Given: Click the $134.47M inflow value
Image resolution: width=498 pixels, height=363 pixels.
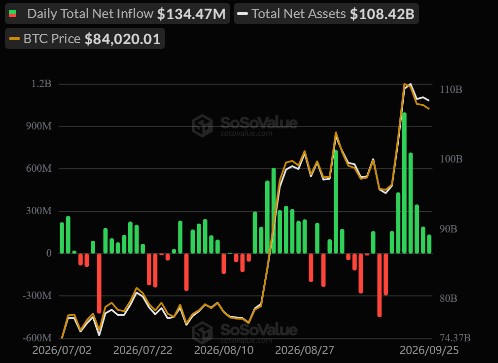Looking at the screenshot, I should click(191, 14).
